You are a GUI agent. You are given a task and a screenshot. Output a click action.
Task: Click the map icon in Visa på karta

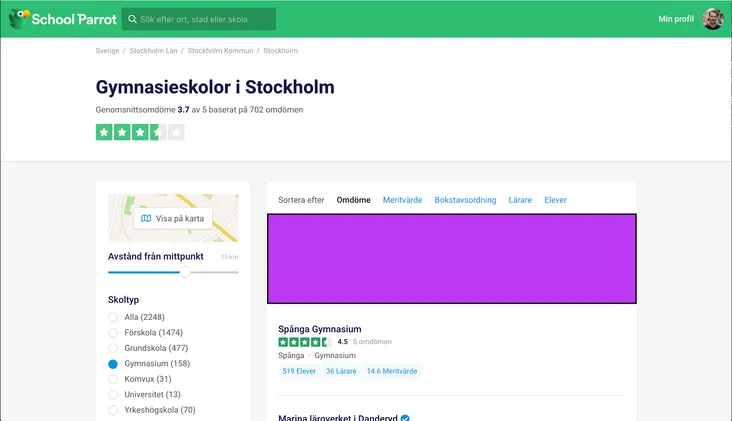(146, 218)
